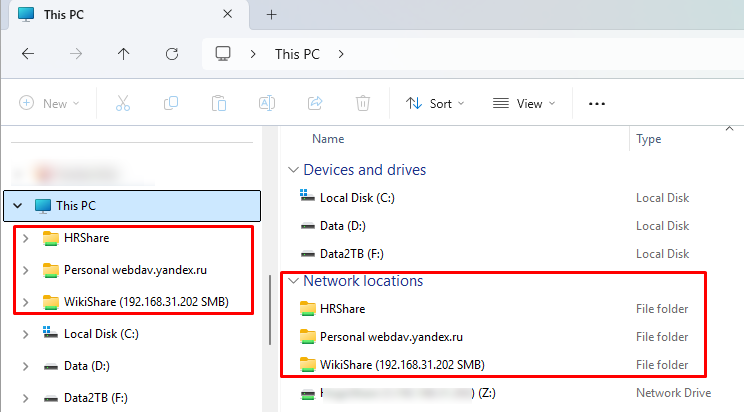Open the New item dropdown
The width and height of the screenshot is (744, 412).
pyautogui.click(x=49, y=103)
